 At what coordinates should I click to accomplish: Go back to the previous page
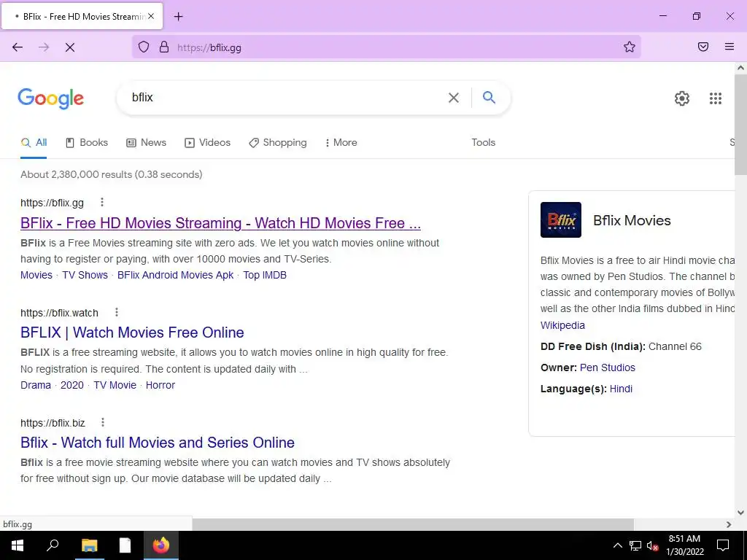click(18, 47)
